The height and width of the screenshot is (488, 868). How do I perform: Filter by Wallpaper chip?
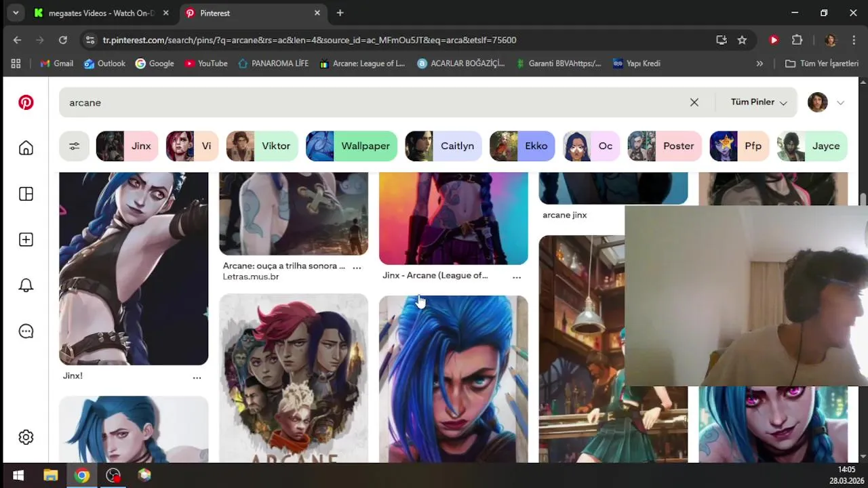351,146
